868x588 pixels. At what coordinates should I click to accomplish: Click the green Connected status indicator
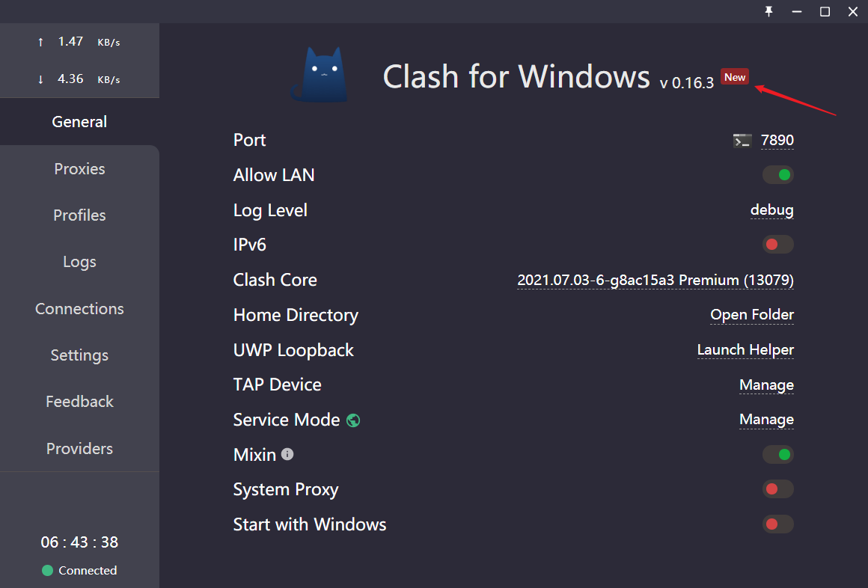tap(48, 570)
